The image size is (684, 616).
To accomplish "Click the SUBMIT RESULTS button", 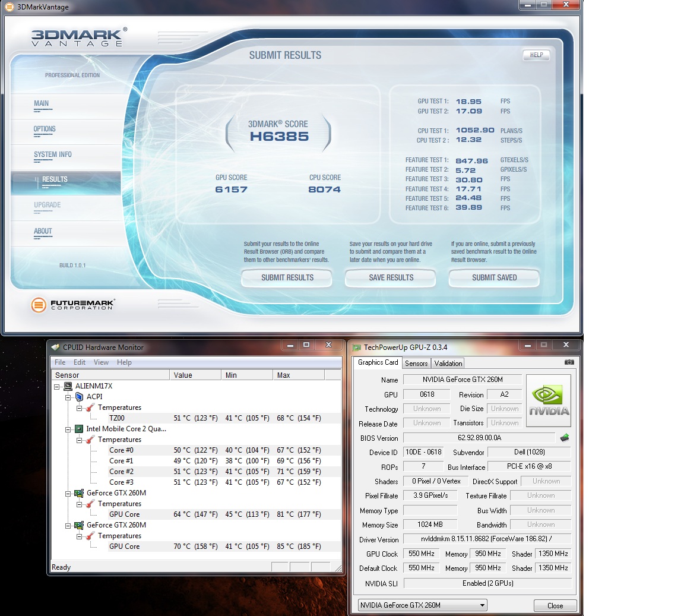I will coord(287,277).
